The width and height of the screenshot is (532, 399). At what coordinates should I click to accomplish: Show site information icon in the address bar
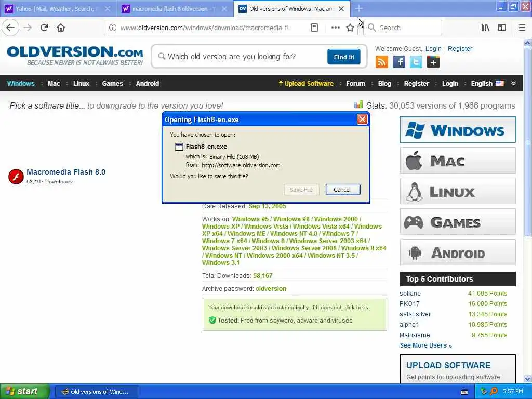[x=113, y=28]
